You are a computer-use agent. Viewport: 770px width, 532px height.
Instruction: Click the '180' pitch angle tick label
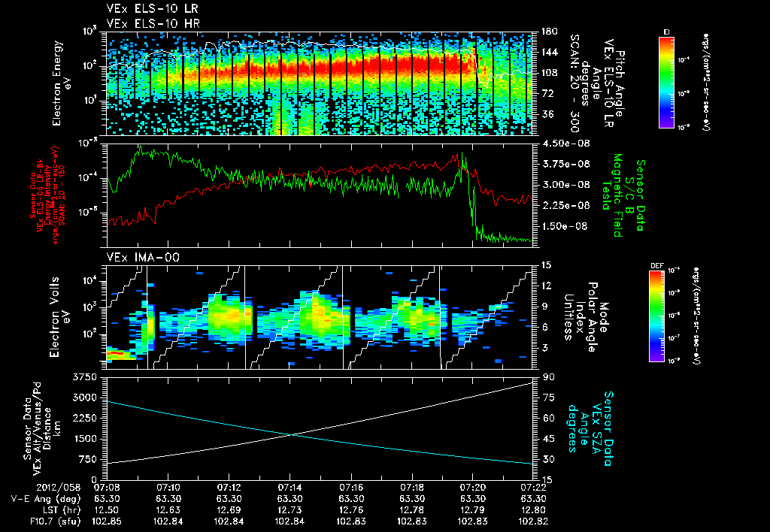tap(548, 32)
